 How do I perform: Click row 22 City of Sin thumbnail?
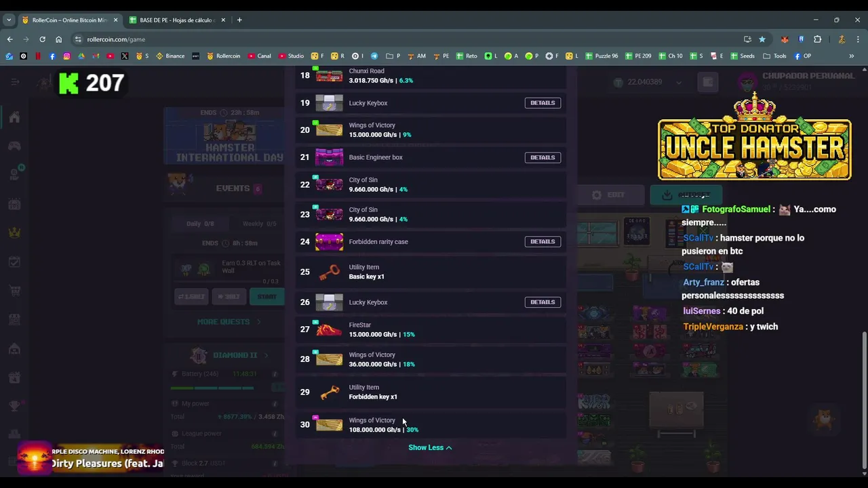pos(329,185)
